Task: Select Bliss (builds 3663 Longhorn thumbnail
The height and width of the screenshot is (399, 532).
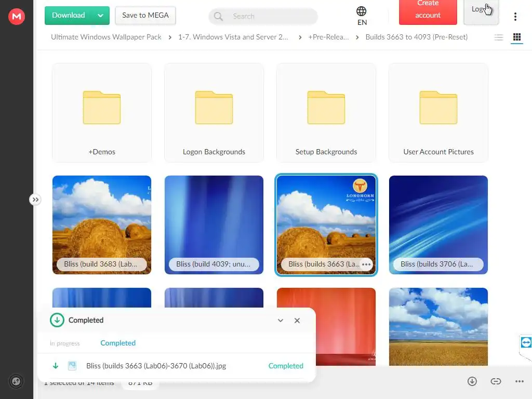Action: click(x=326, y=224)
